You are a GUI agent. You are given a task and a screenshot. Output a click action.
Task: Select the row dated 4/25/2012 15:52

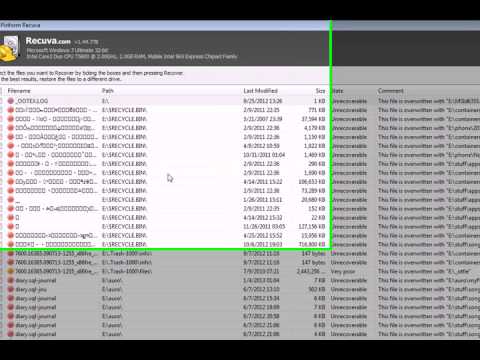click(240, 235)
